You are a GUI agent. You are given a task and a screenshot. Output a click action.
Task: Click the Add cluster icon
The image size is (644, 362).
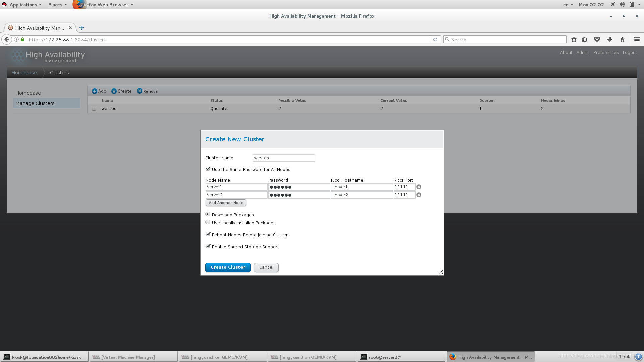95,91
